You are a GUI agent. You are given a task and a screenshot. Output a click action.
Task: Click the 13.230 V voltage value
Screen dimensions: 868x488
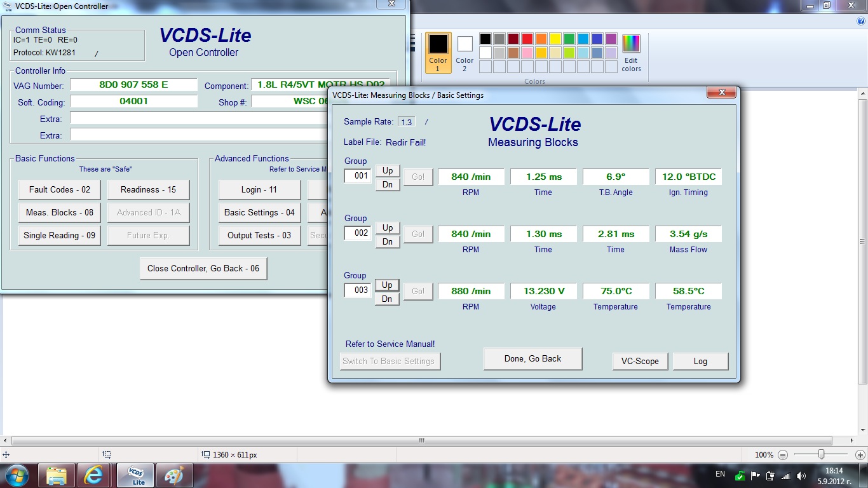click(544, 291)
